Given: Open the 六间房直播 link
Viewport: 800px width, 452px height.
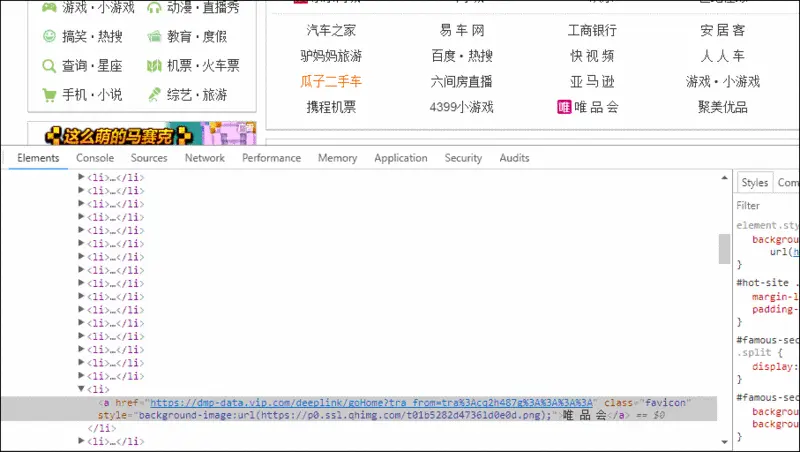Looking at the screenshot, I should pyautogui.click(x=462, y=82).
